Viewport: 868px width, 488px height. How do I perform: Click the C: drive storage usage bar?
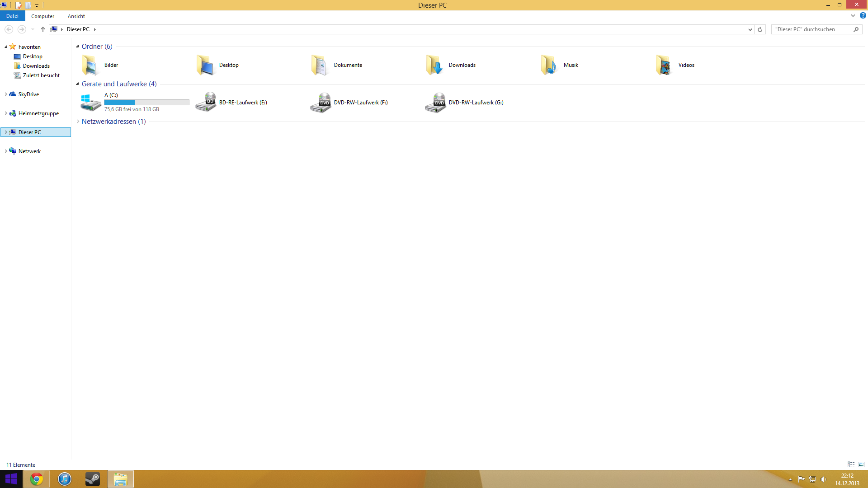(x=146, y=103)
